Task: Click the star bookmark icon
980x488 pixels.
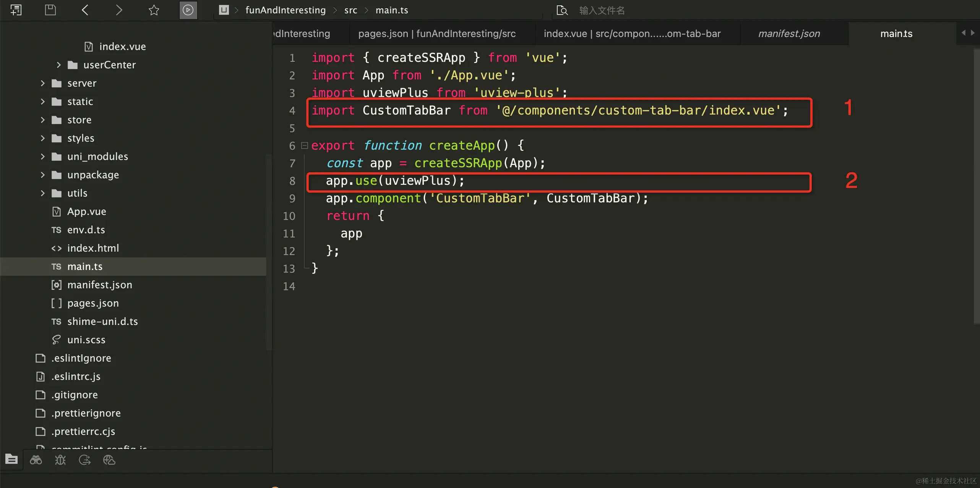Action: (154, 10)
